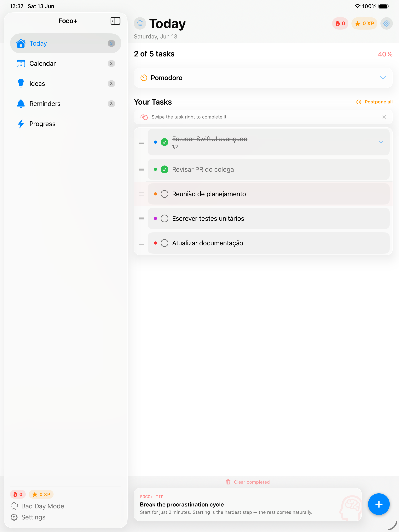Tap the sidebar streak flame badge
399x532 pixels.
[x=18, y=494]
